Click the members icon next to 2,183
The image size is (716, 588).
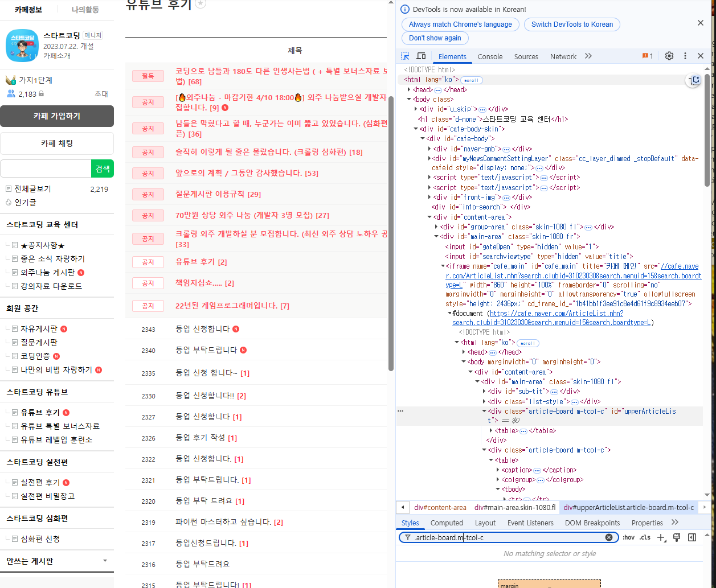(x=10, y=94)
